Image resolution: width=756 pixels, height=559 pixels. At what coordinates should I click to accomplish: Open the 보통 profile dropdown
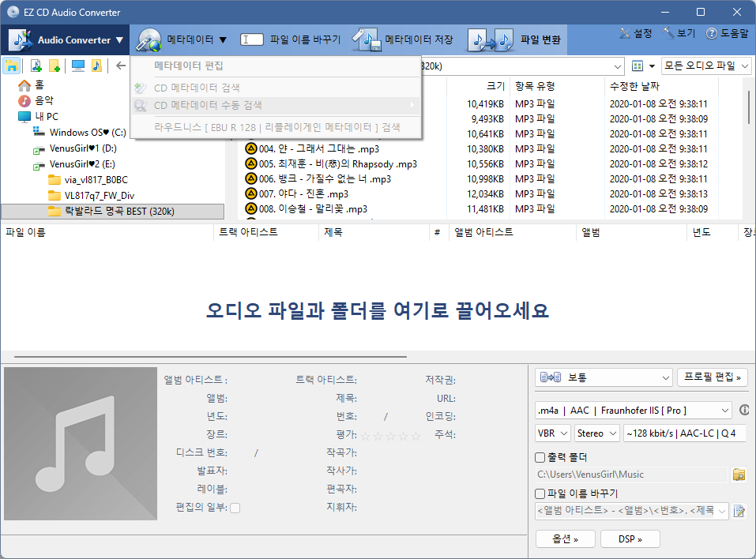pyautogui.click(x=604, y=377)
